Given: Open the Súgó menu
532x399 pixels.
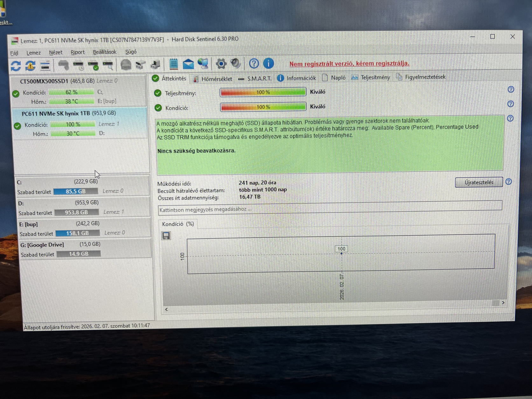Looking at the screenshot, I should pos(131,52).
